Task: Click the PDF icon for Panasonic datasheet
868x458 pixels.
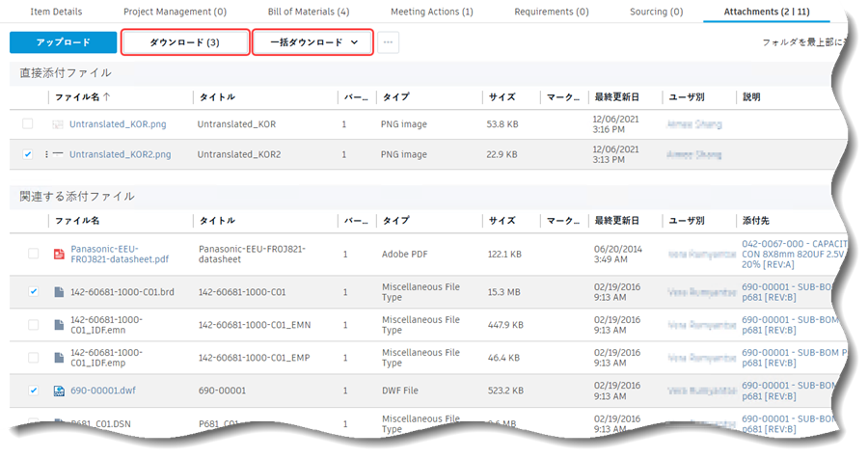Action: 59,254
